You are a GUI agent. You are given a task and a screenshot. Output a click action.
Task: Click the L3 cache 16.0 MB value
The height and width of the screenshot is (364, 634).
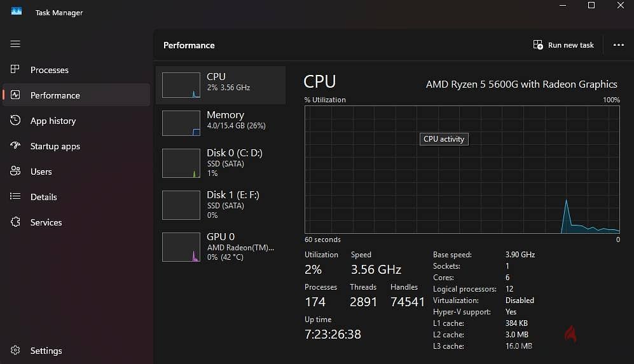tap(519, 346)
